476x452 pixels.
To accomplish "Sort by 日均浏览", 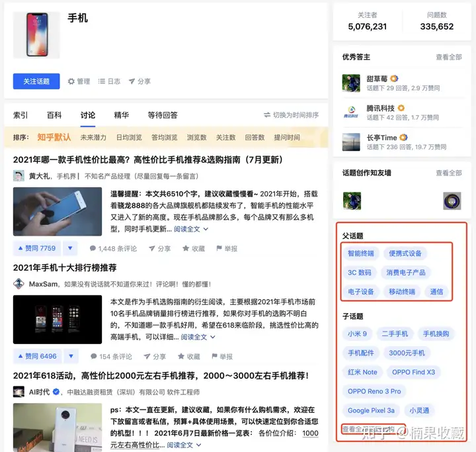I will pos(129,138).
